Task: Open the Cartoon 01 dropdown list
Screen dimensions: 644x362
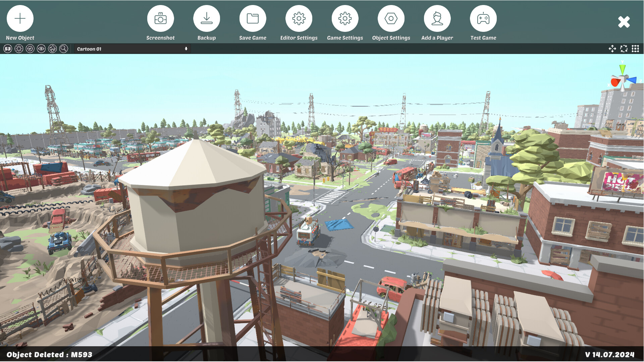Action: (x=131, y=49)
